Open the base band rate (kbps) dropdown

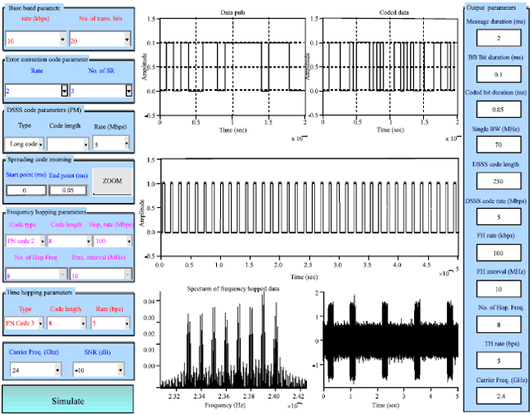point(63,39)
